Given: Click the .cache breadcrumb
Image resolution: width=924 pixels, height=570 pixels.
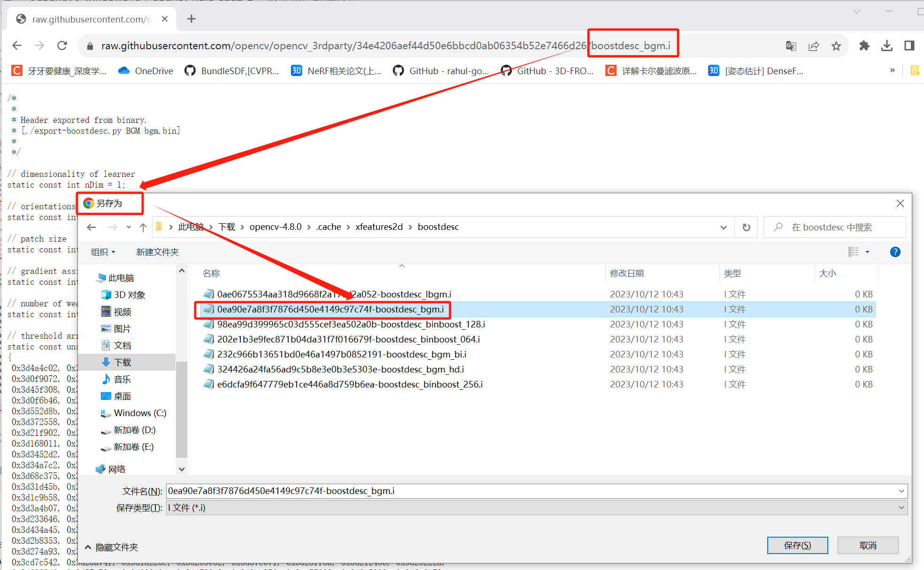Looking at the screenshot, I should tap(328, 227).
